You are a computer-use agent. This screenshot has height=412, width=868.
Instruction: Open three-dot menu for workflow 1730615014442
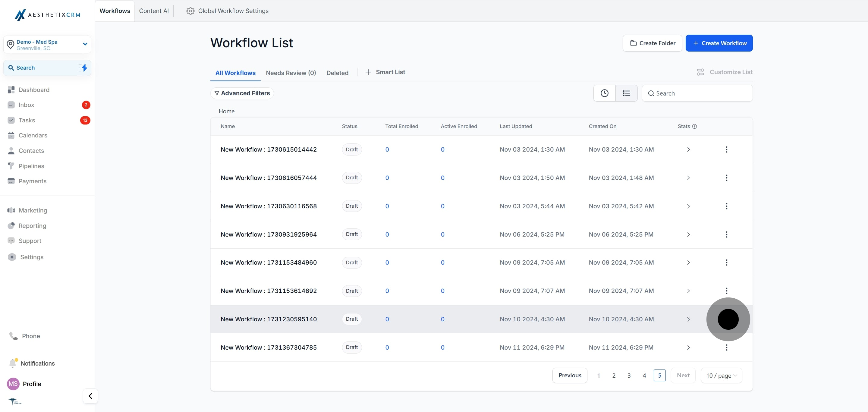(x=726, y=149)
